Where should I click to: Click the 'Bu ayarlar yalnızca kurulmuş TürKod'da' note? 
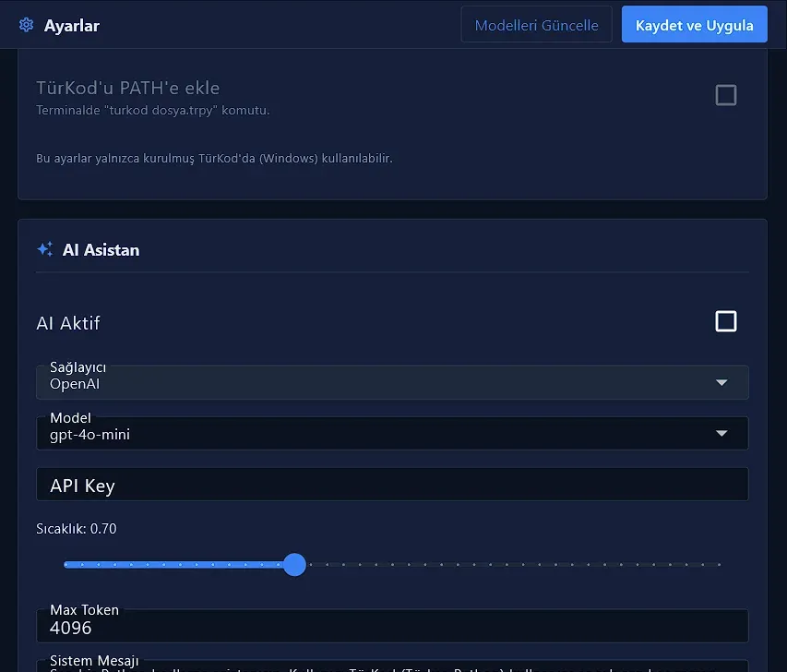[214, 159]
